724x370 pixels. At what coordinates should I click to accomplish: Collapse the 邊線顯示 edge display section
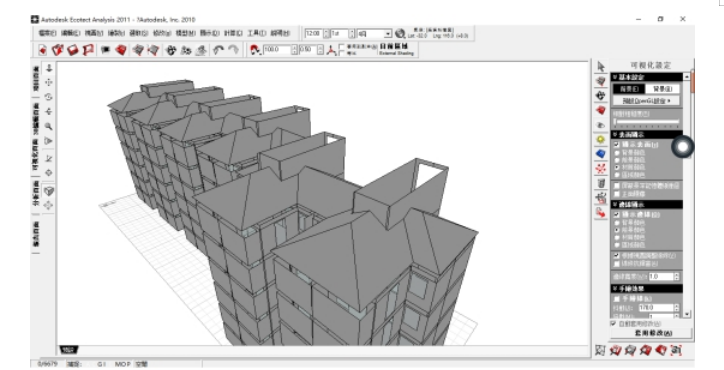[x=647, y=204]
